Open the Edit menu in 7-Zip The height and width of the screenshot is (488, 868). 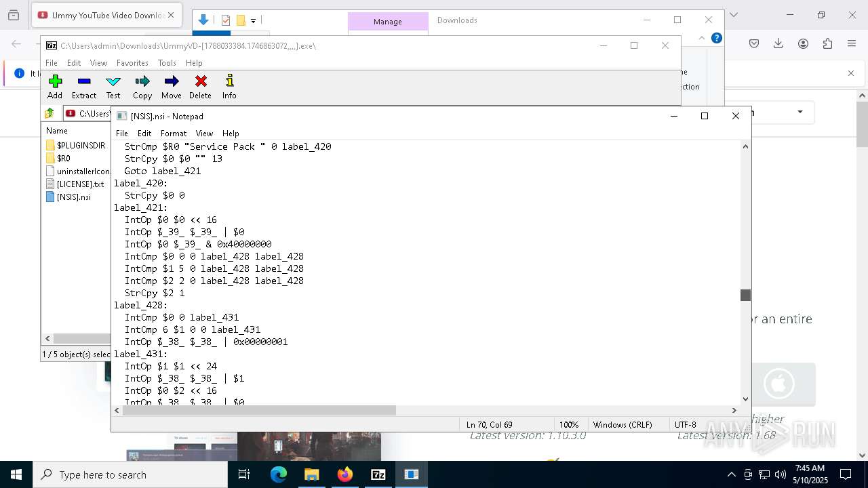74,63
